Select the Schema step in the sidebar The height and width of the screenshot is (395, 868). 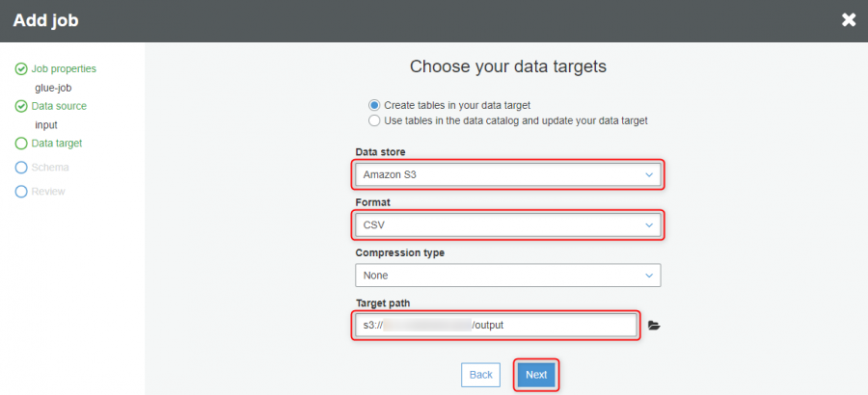tap(50, 168)
